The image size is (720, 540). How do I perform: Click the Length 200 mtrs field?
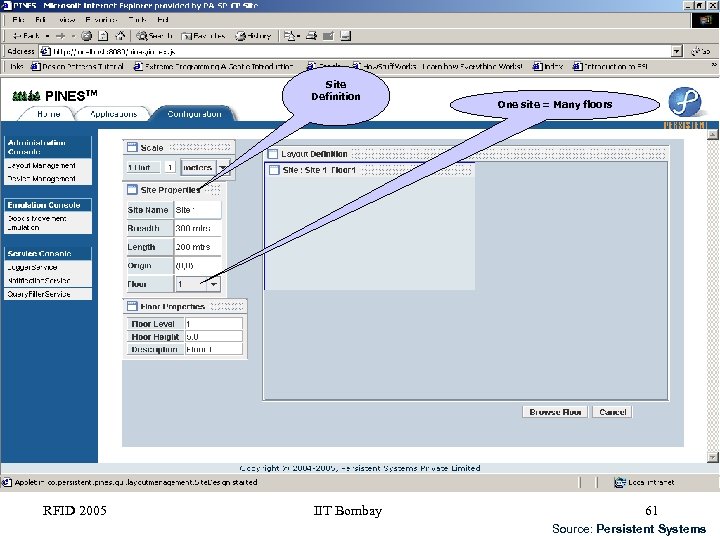[x=197, y=247]
